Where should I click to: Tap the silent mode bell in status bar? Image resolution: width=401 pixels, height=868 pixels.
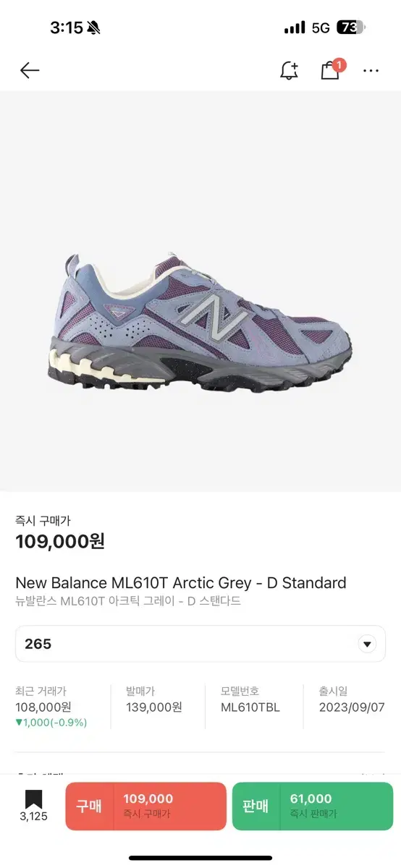click(95, 27)
